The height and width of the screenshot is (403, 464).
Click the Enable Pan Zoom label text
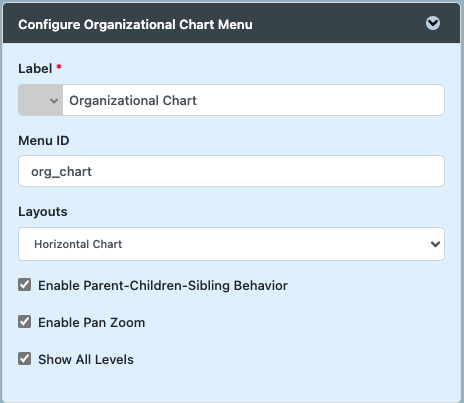pyautogui.click(x=92, y=323)
